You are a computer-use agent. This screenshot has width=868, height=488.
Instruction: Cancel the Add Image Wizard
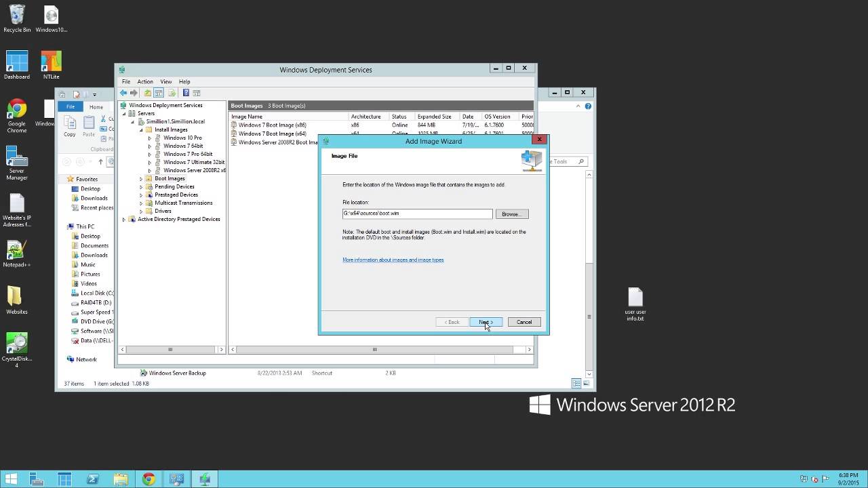[524, 322]
